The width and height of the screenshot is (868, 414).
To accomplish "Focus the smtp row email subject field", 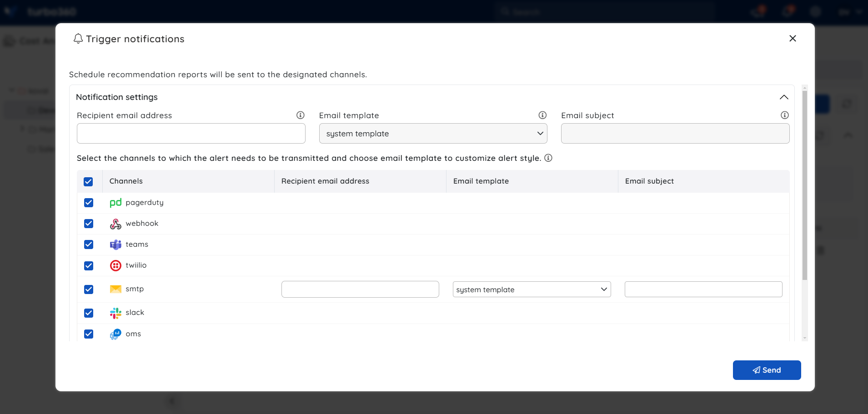I will [x=703, y=289].
